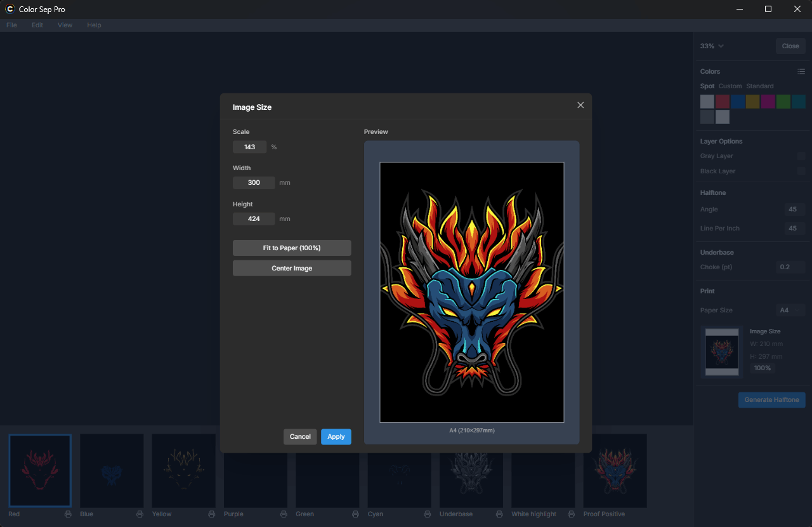Click the Apply button
This screenshot has height=527, width=812.
(x=336, y=437)
